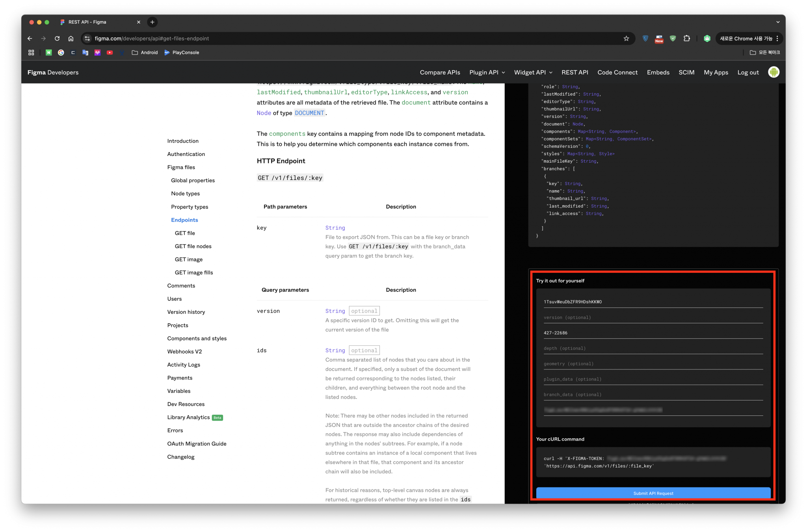Bookmark this page with the star icon
The width and height of the screenshot is (807, 532).
click(626, 38)
